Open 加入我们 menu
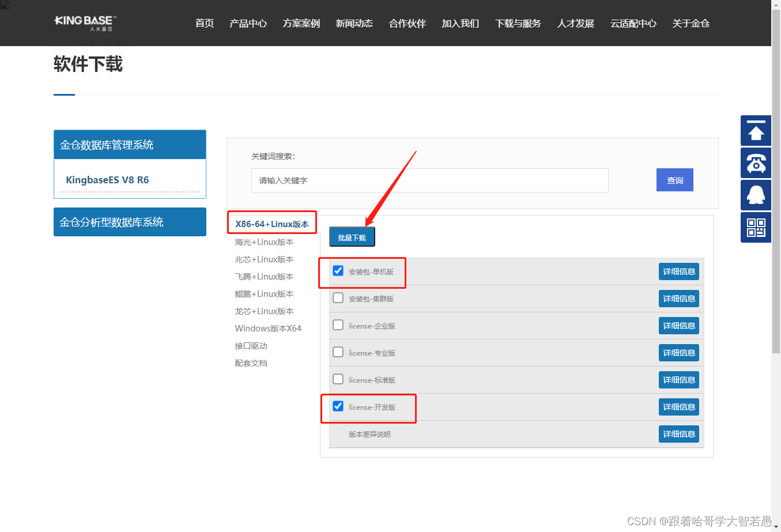The width and height of the screenshot is (781, 532). point(460,24)
